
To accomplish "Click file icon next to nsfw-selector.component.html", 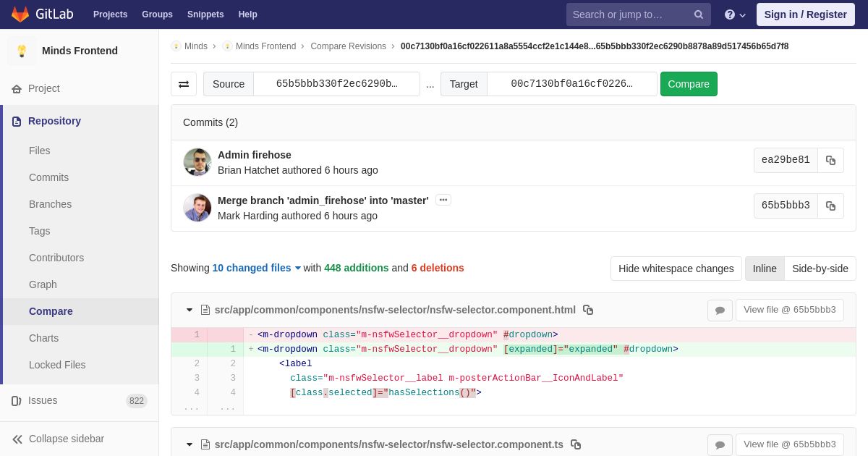I will (x=205, y=310).
